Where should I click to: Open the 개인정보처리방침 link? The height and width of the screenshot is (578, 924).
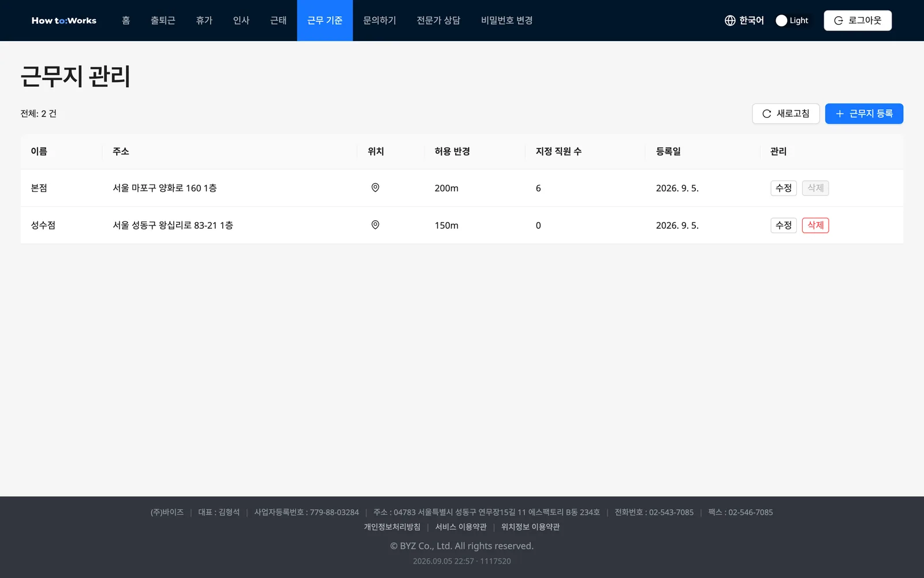(392, 527)
